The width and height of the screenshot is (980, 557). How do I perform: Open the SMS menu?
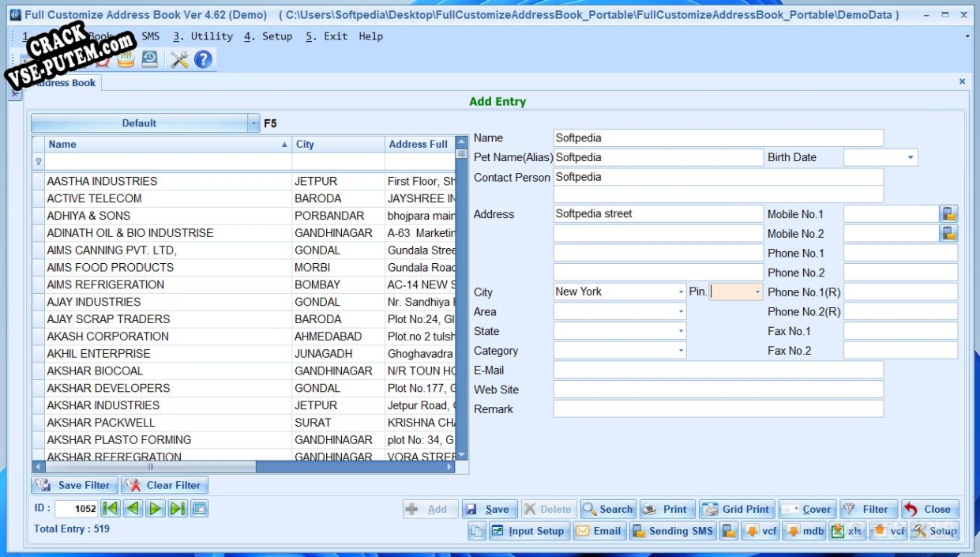point(150,36)
